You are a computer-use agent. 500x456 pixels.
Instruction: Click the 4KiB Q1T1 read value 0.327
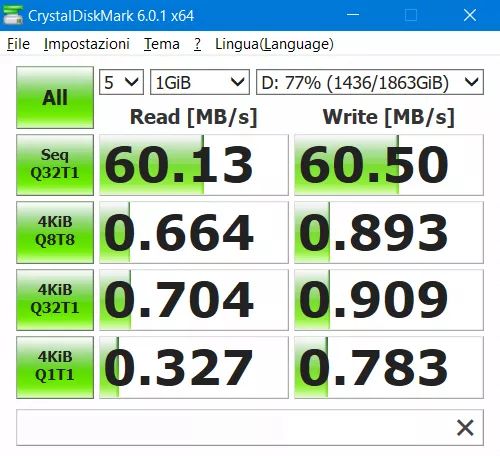[x=194, y=367]
